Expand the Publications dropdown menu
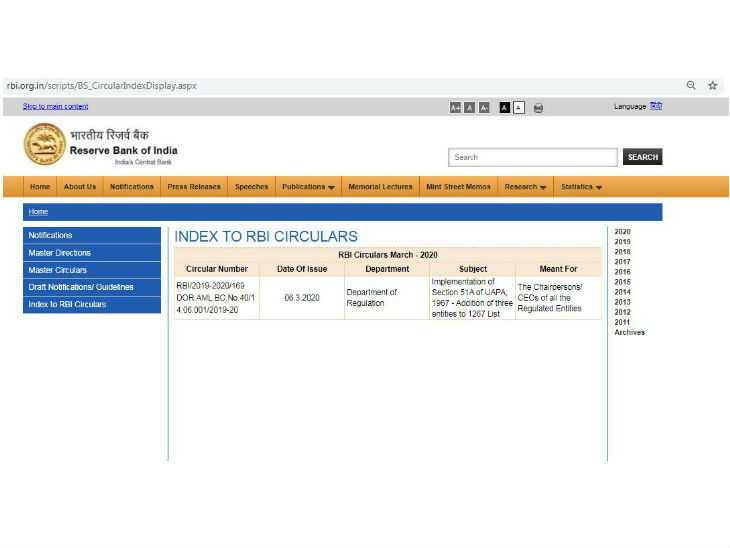The image size is (730, 548). (x=308, y=187)
